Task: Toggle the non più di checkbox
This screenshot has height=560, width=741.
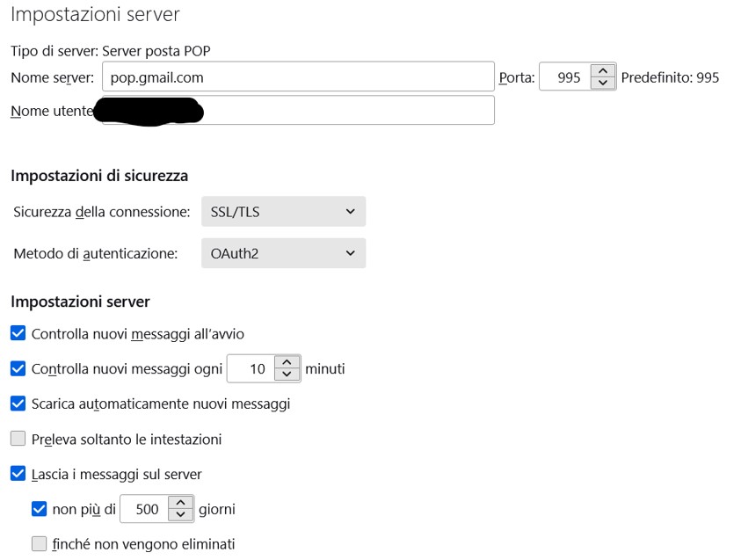Action: [x=40, y=508]
